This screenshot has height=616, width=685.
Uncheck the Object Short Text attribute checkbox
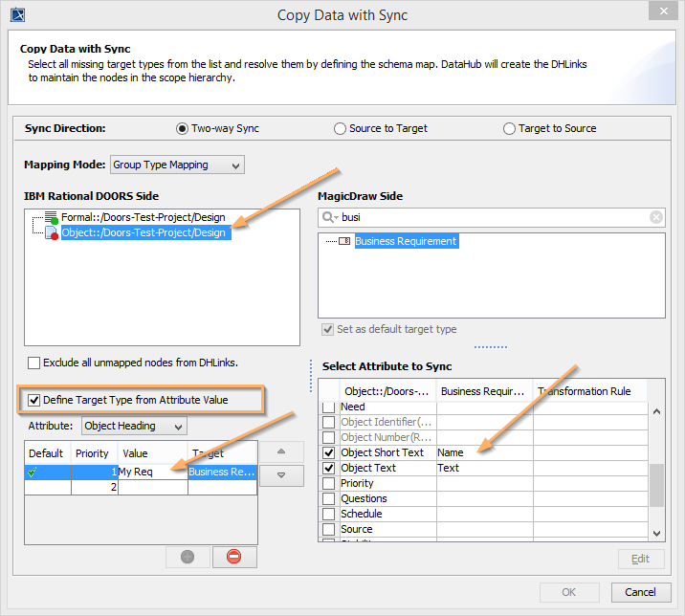[328, 452]
